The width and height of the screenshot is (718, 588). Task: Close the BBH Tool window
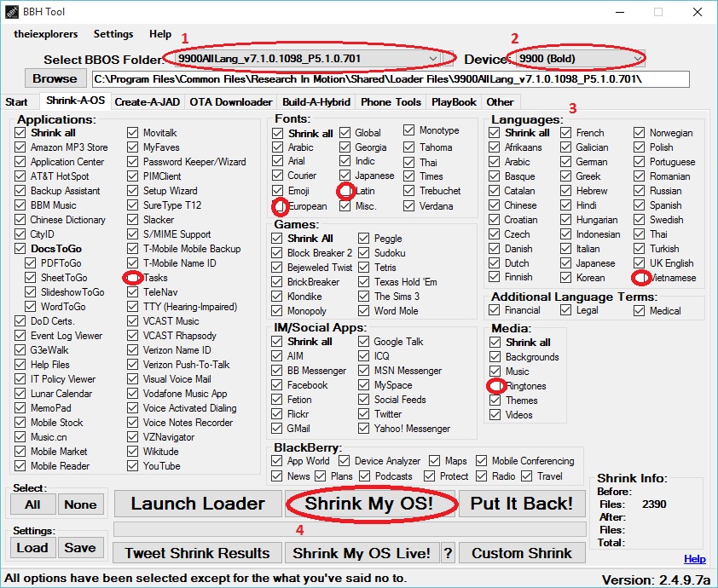[x=698, y=12]
